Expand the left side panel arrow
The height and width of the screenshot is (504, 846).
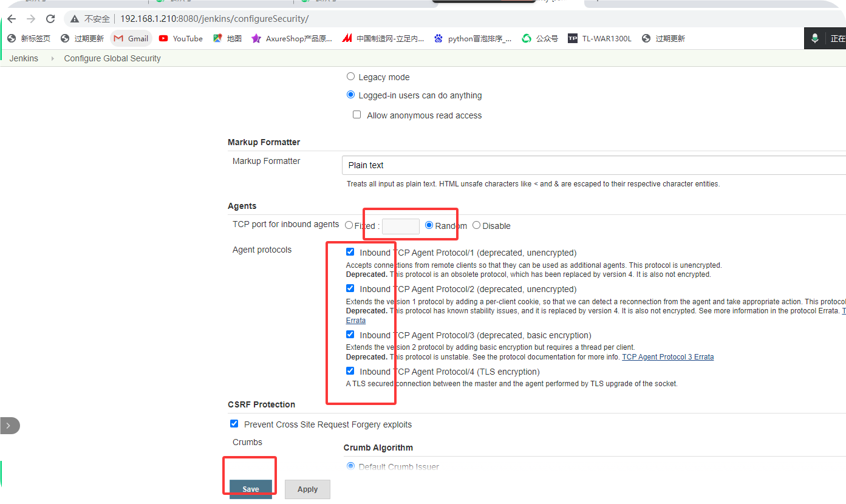point(9,426)
